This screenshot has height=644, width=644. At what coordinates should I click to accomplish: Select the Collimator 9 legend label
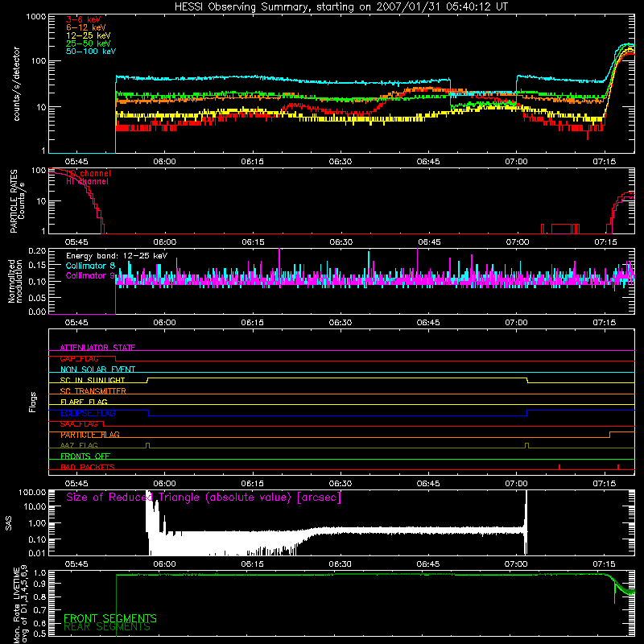pyautogui.click(x=90, y=275)
